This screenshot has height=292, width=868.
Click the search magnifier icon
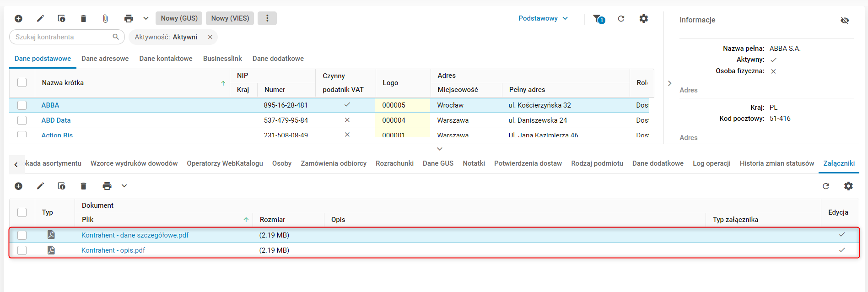click(116, 37)
